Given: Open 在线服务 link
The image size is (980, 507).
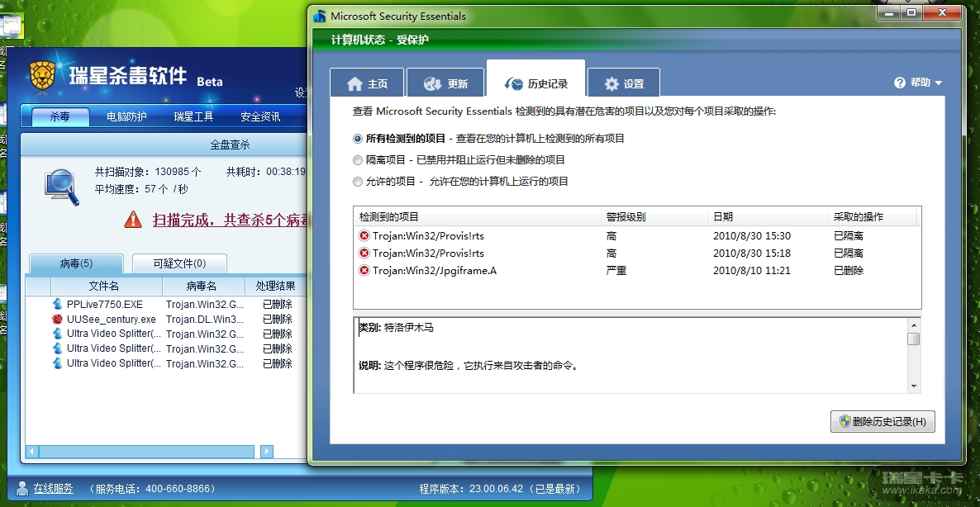Looking at the screenshot, I should click(x=53, y=488).
